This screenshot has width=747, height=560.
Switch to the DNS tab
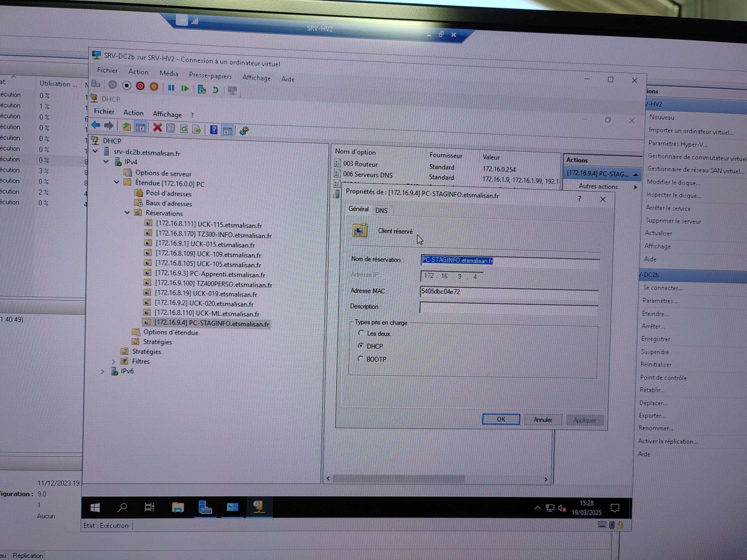(381, 210)
